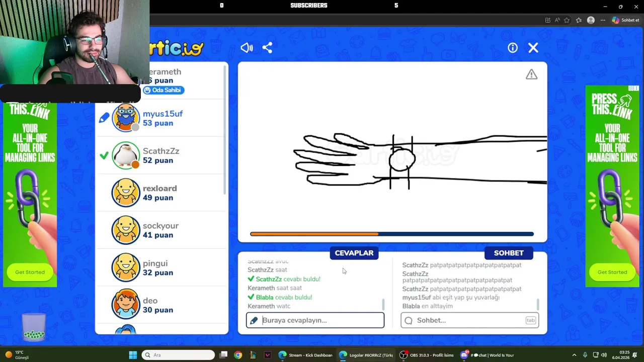Mute the game sound with speaker icon
This screenshot has height=362, width=644.
coord(247,48)
